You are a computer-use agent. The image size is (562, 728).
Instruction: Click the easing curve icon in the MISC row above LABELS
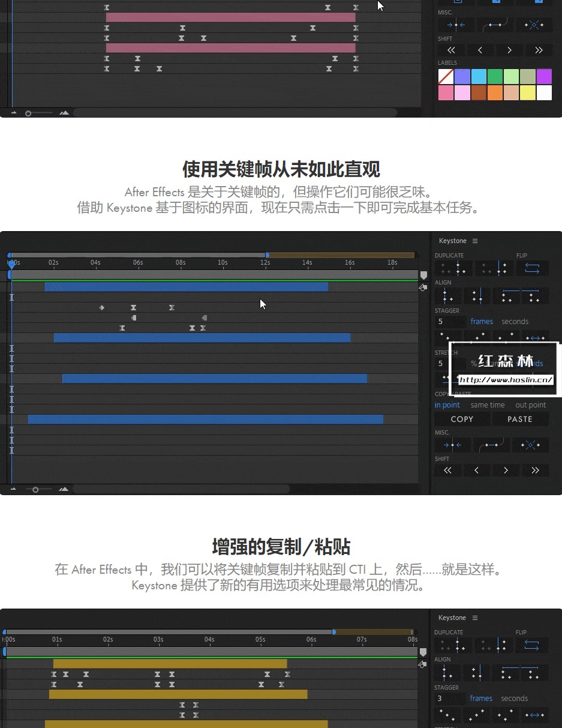[497, 25]
